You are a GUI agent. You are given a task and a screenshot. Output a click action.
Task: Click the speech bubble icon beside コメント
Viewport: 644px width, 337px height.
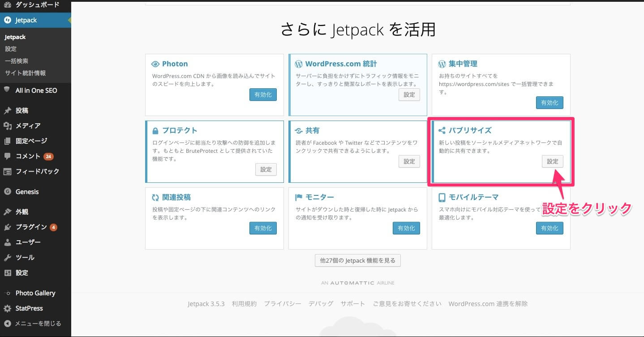tap(7, 156)
